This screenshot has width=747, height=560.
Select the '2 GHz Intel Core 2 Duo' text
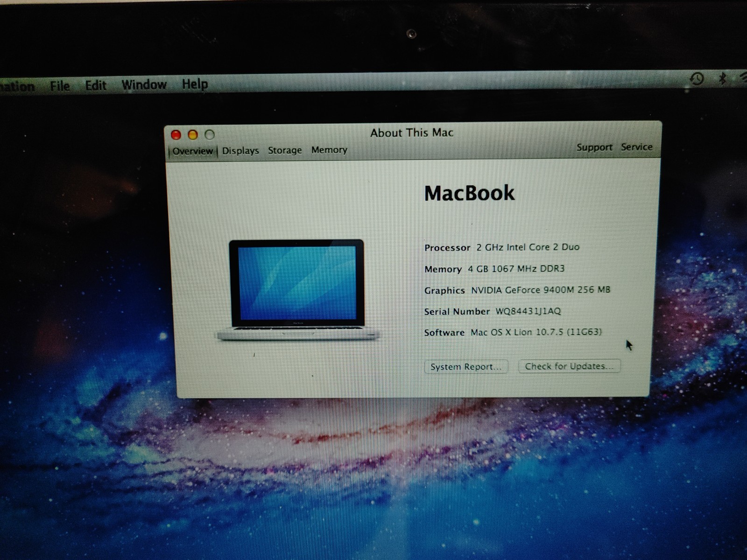[528, 247]
